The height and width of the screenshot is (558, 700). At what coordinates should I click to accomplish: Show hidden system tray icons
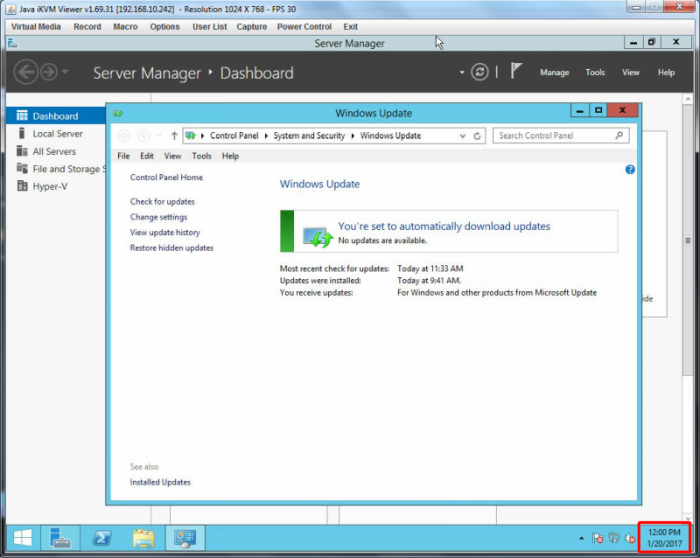581,538
